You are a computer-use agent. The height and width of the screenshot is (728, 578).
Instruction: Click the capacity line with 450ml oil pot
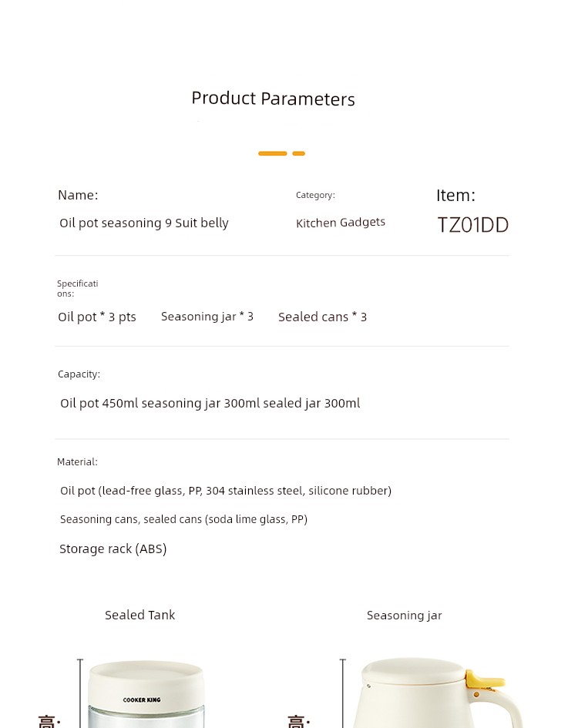210,403
